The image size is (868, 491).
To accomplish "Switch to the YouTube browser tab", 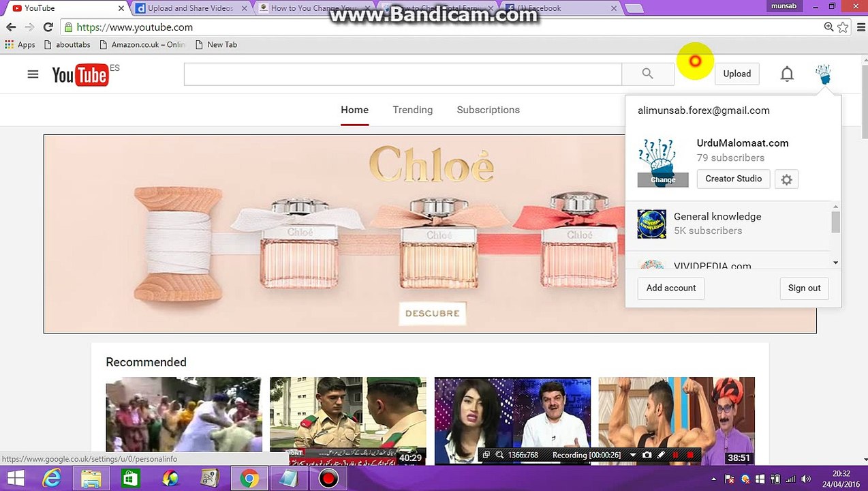I will click(x=65, y=8).
